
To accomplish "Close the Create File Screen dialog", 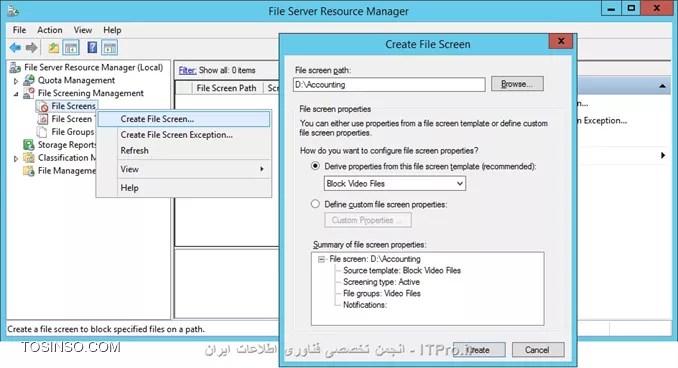I will pos(561,41).
